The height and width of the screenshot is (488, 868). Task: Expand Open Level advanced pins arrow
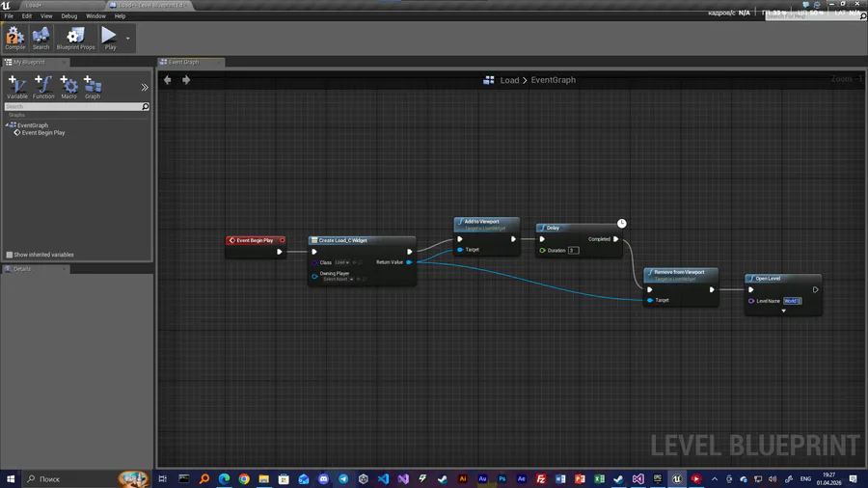[x=783, y=311]
